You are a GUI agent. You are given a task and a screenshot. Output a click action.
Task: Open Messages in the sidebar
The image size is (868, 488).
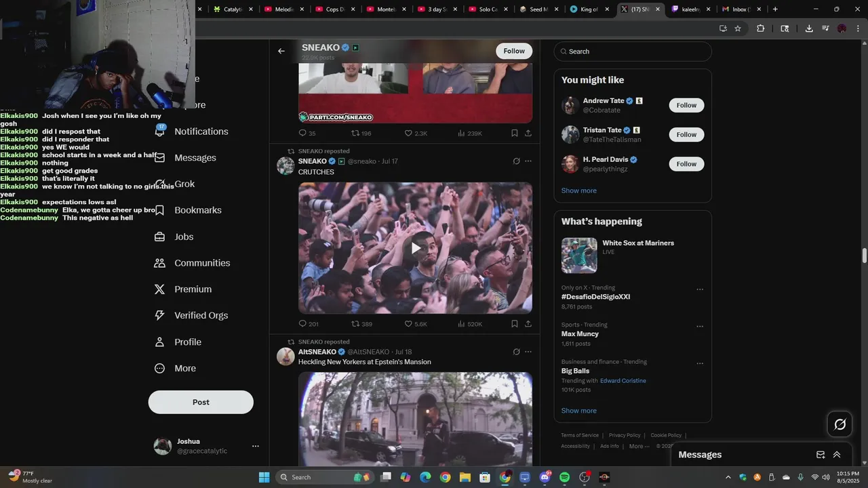click(x=185, y=158)
